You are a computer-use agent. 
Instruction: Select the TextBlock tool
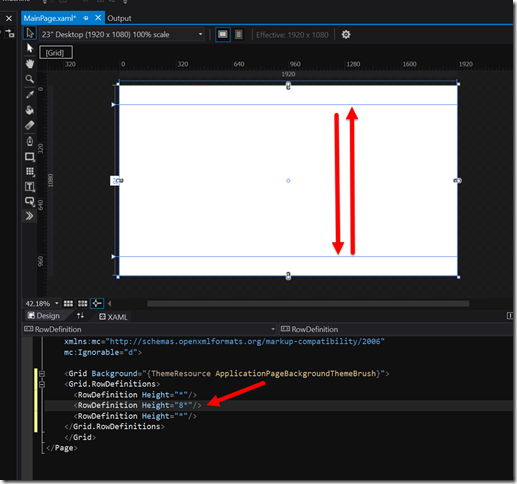tap(30, 187)
